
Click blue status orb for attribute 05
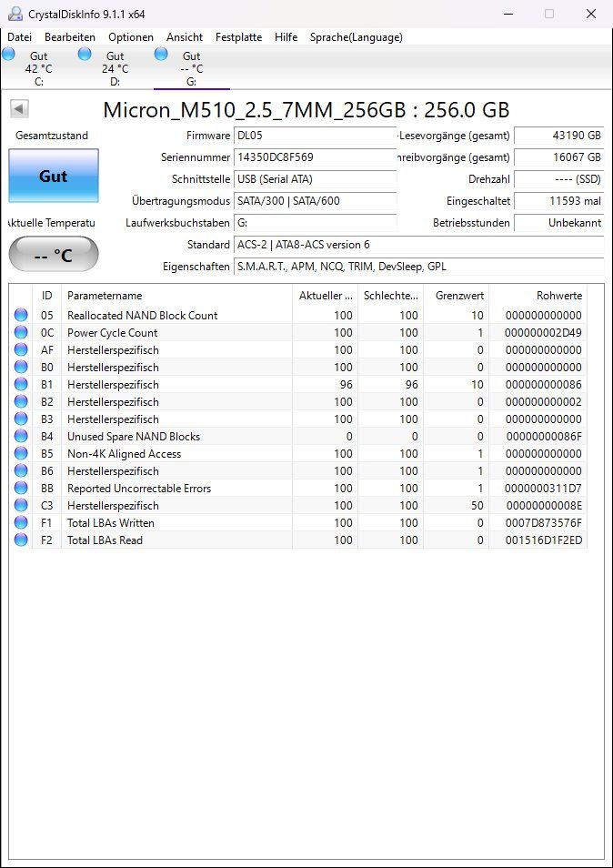[21, 316]
